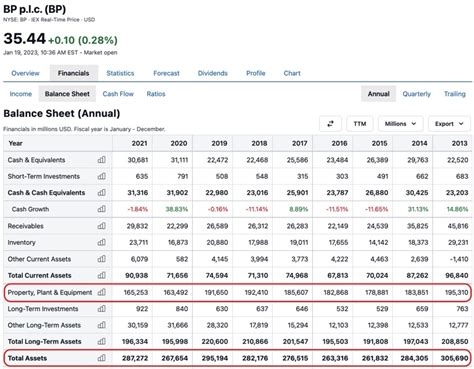The width and height of the screenshot is (474, 369).
Task: Click the Short-Term Investments row label
Action: pyautogui.click(x=44, y=176)
